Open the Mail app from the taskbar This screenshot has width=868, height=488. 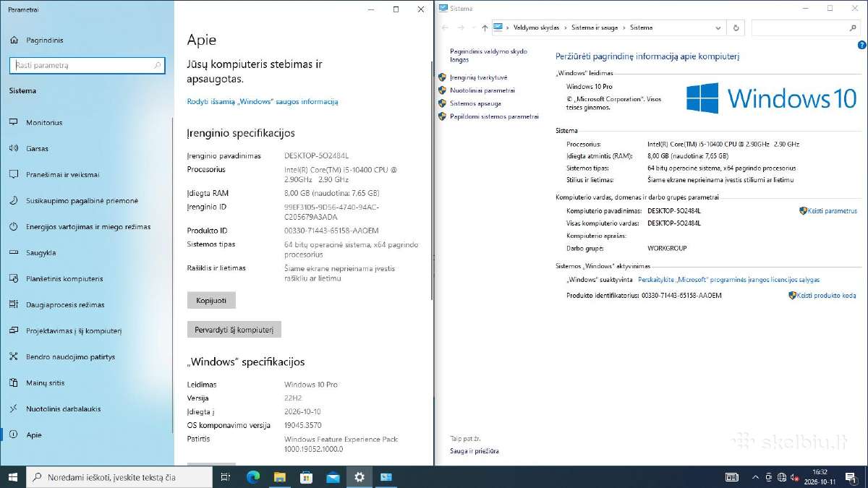point(333,477)
